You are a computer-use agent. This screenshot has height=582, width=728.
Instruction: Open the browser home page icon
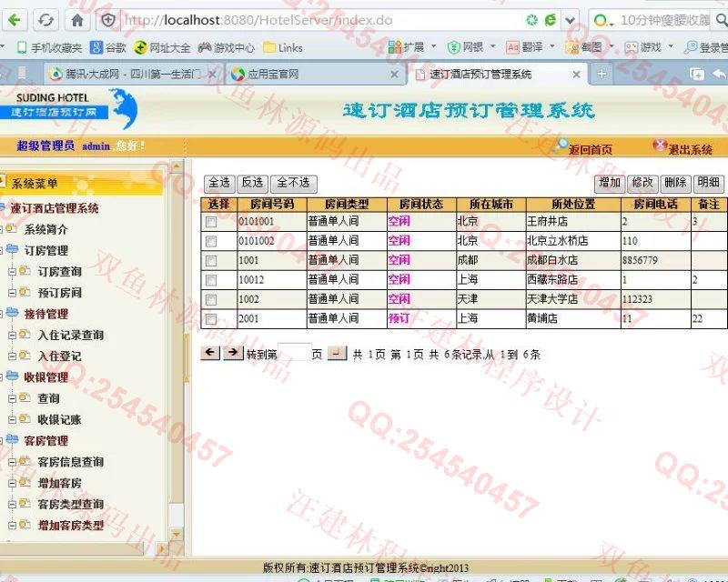77,20
